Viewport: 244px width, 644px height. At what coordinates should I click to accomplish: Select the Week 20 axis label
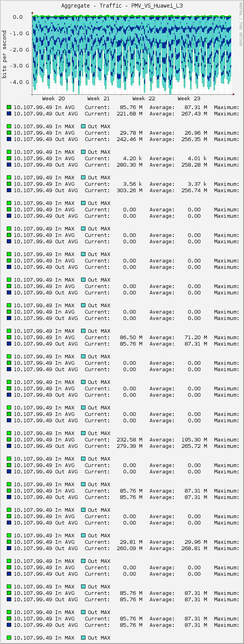tap(54, 98)
